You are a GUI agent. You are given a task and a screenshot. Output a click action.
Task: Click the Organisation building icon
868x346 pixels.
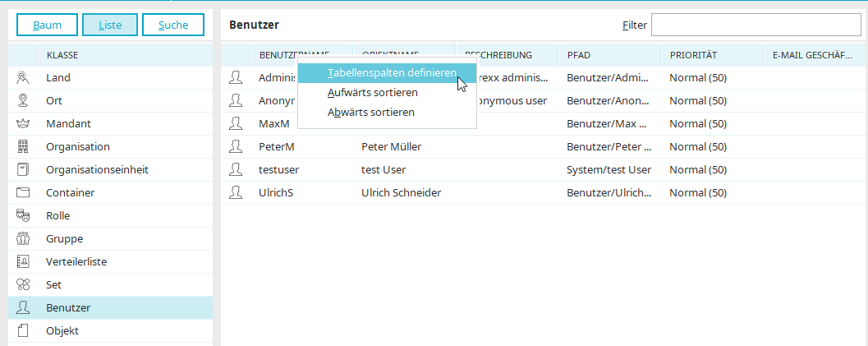click(x=23, y=147)
